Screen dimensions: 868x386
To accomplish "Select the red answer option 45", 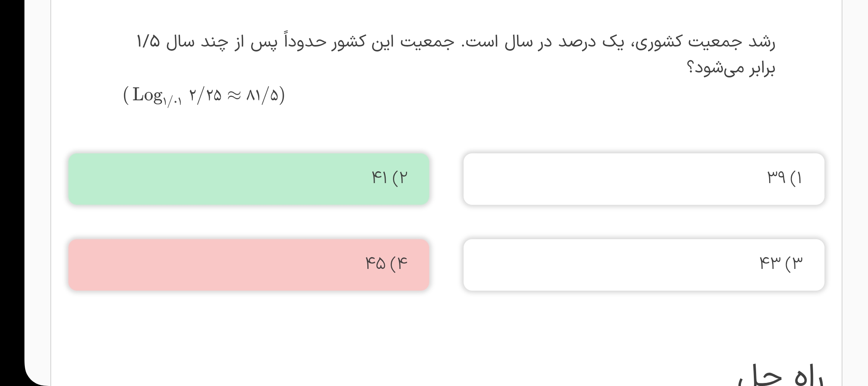I will coord(249,265).
